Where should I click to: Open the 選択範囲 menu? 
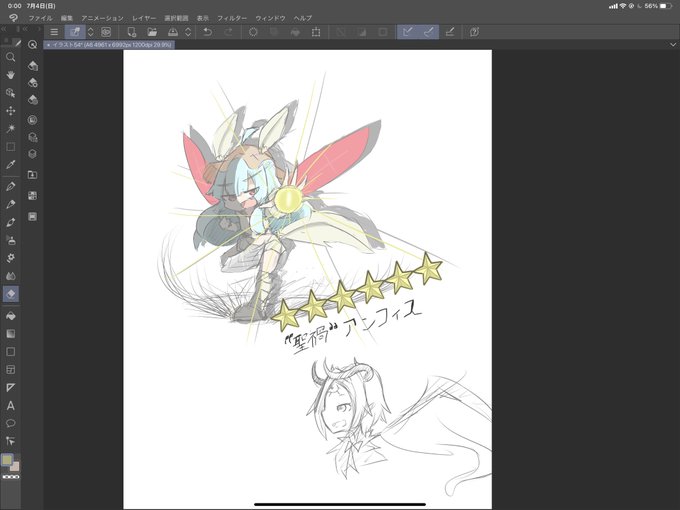176,18
